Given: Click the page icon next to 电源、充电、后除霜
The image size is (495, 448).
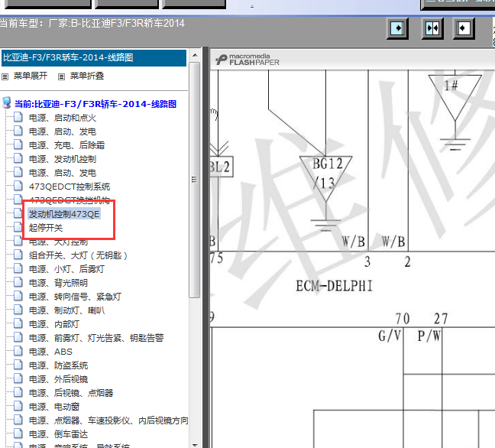Looking at the screenshot, I should point(18,144).
